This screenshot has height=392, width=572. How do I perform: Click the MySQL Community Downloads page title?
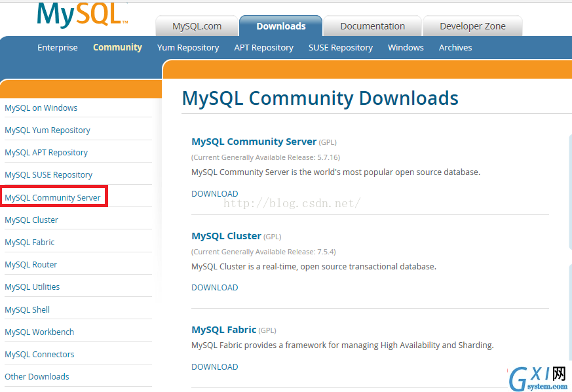(x=320, y=98)
